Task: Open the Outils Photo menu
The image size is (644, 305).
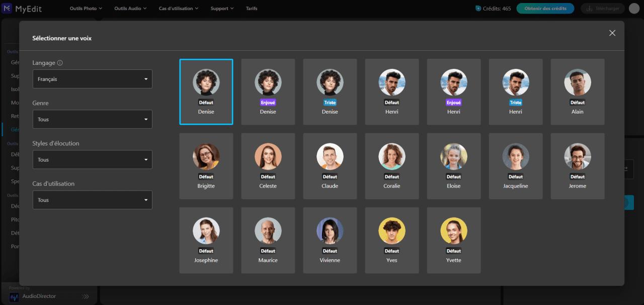Action: click(x=86, y=9)
